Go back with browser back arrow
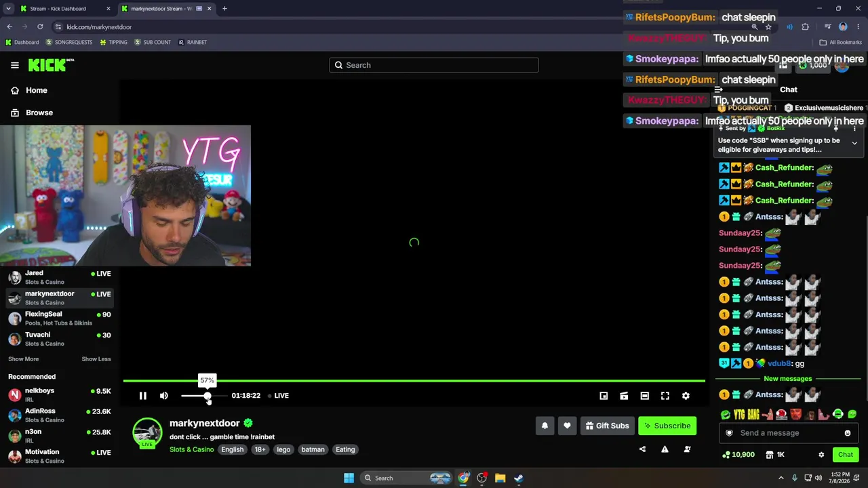This screenshot has height=488, width=868. (x=9, y=26)
